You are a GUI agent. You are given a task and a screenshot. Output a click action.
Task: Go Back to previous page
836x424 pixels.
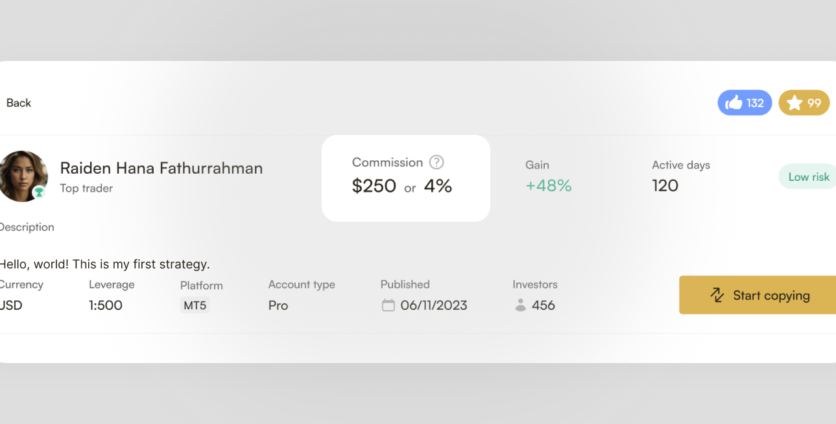click(x=19, y=103)
